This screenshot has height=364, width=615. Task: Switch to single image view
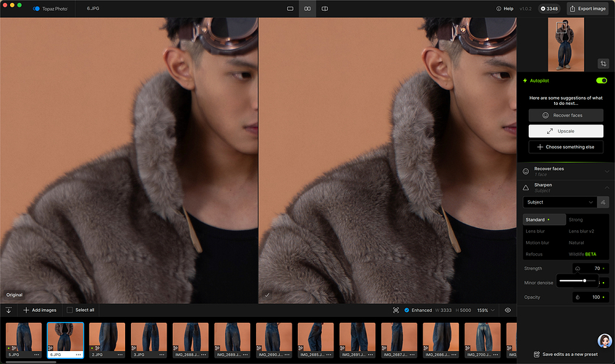(290, 9)
